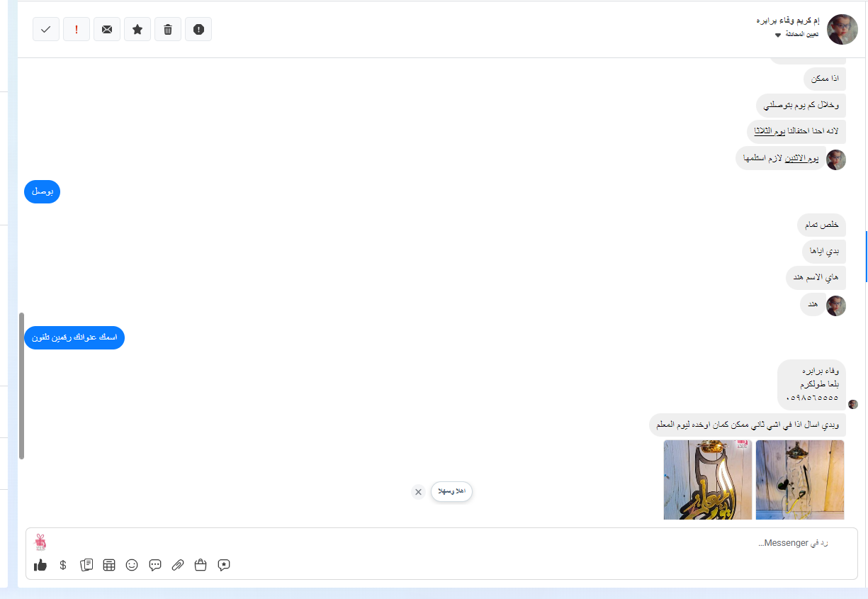Move conversation to trash
The image size is (868, 599).
[x=168, y=29]
